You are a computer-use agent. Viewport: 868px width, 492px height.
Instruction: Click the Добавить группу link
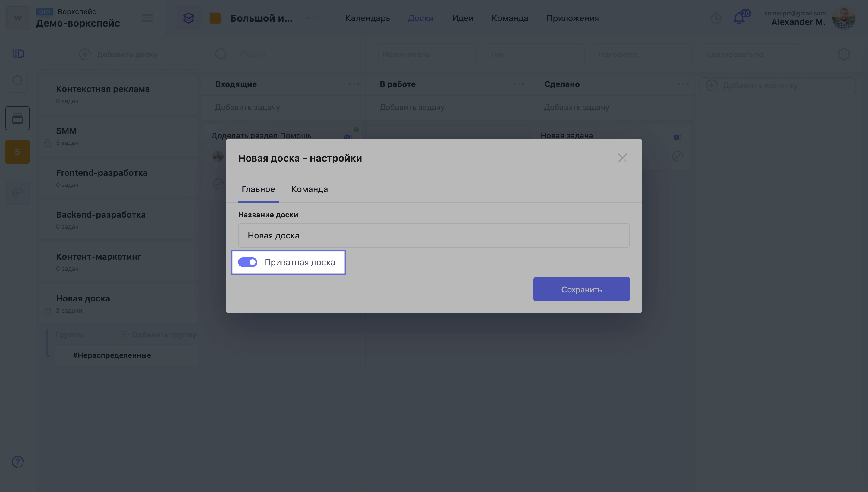point(159,335)
